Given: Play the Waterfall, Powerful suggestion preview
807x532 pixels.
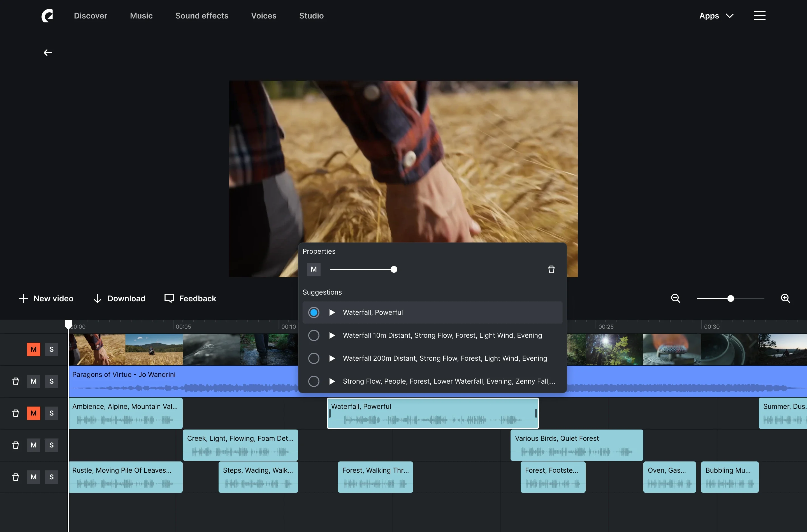Looking at the screenshot, I should click(332, 312).
